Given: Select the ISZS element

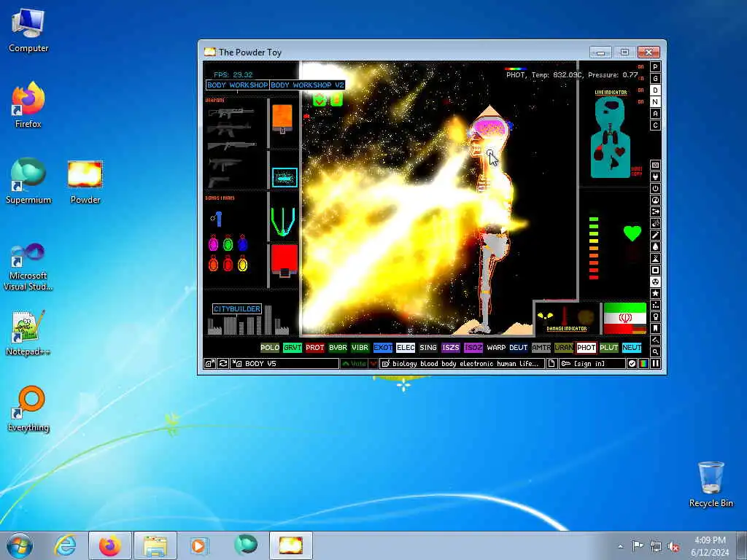Looking at the screenshot, I should coord(451,348).
